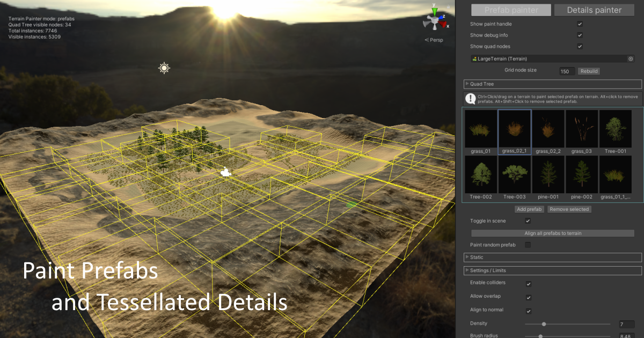Click the Grid node size field
The height and width of the screenshot is (338, 644).
[567, 71]
